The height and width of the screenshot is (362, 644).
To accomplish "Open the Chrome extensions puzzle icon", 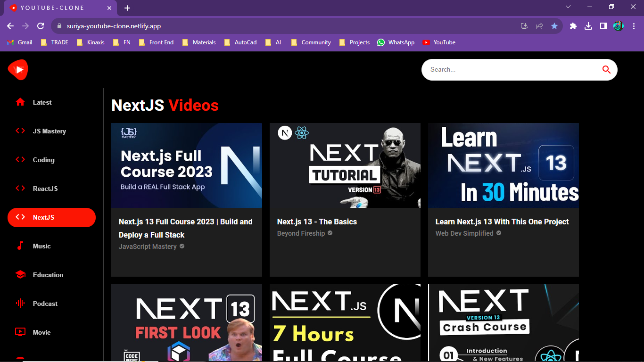I will (x=573, y=26).
